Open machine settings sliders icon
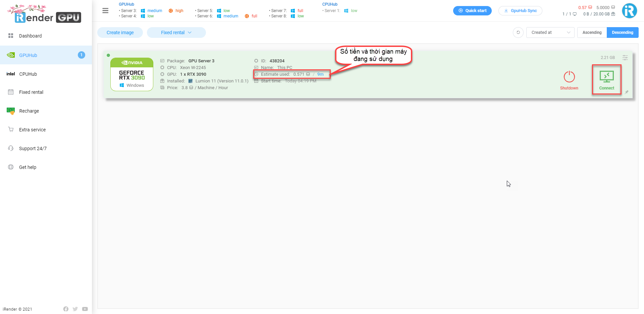 pos(625,58)
